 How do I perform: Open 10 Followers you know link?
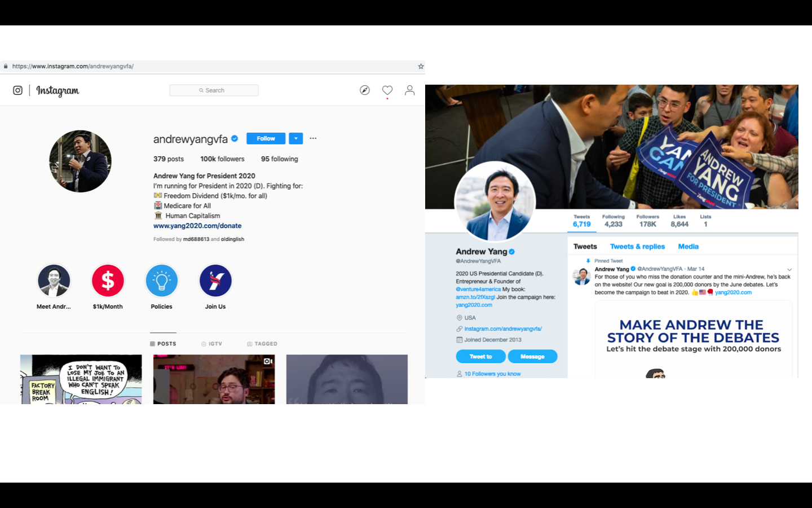pyautogui.click(x=492, y=374)
